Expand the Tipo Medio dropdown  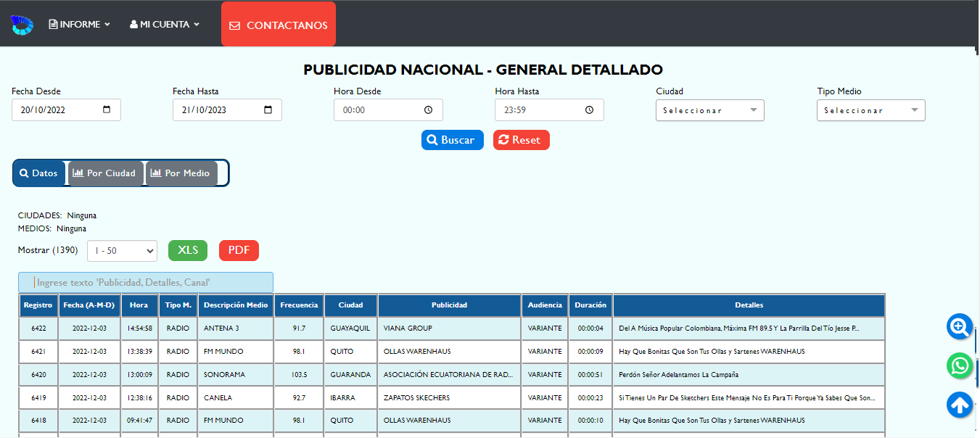pos(870,110)
